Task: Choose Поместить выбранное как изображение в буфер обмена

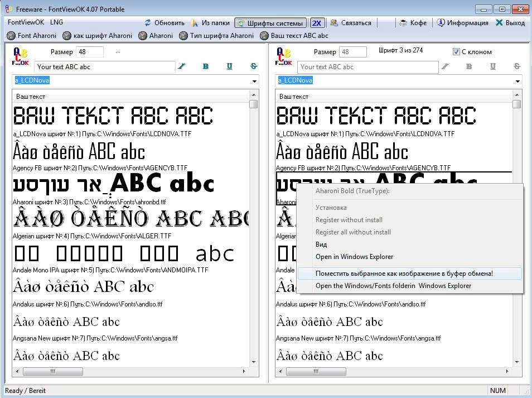Action: 410,274
